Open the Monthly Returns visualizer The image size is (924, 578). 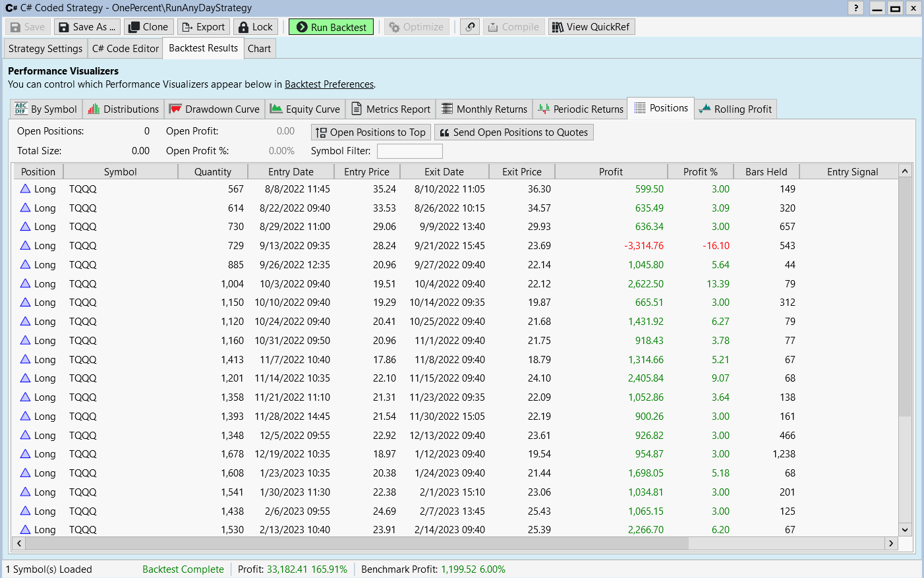[x=484, y=109]
